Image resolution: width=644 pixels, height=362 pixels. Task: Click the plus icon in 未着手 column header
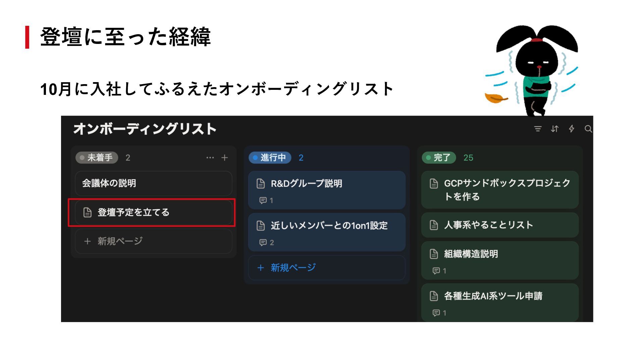click(225, 158)
